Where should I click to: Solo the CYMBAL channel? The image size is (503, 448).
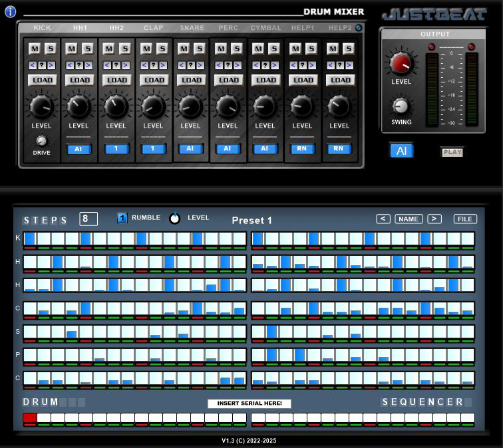pyautogui.click(x=273, y=49)
